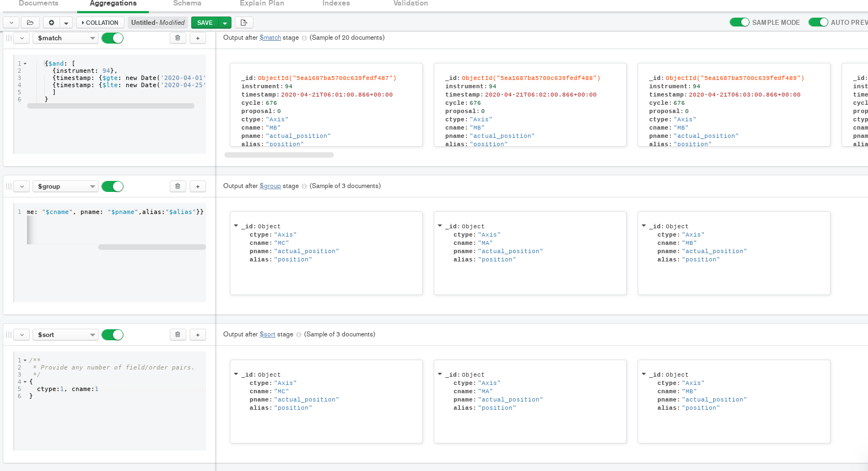Click the green SAVE button
This screenshot has width=868, height=471.
point(205,23)
